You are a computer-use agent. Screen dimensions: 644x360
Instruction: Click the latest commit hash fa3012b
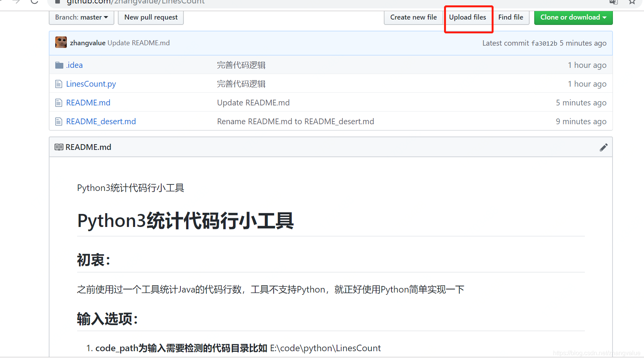[544, 43]
